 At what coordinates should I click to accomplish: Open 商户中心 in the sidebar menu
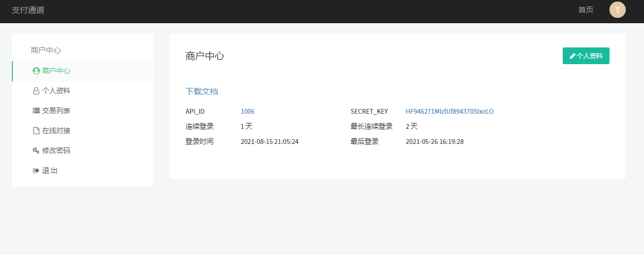[x=82, y=71]
